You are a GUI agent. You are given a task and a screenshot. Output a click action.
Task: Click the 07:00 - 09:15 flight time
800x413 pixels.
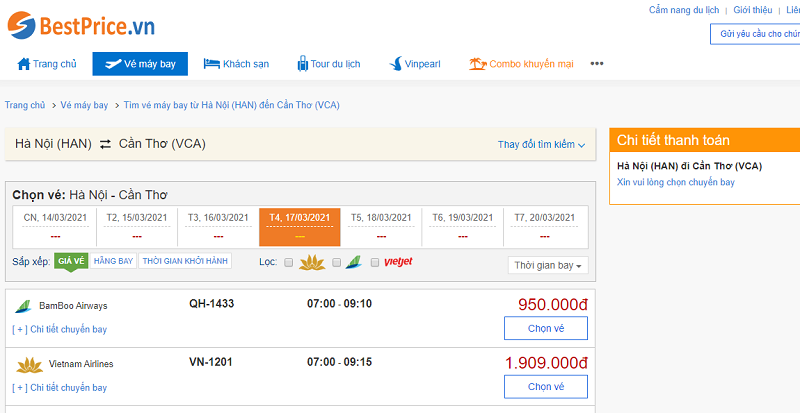(339, 362)
